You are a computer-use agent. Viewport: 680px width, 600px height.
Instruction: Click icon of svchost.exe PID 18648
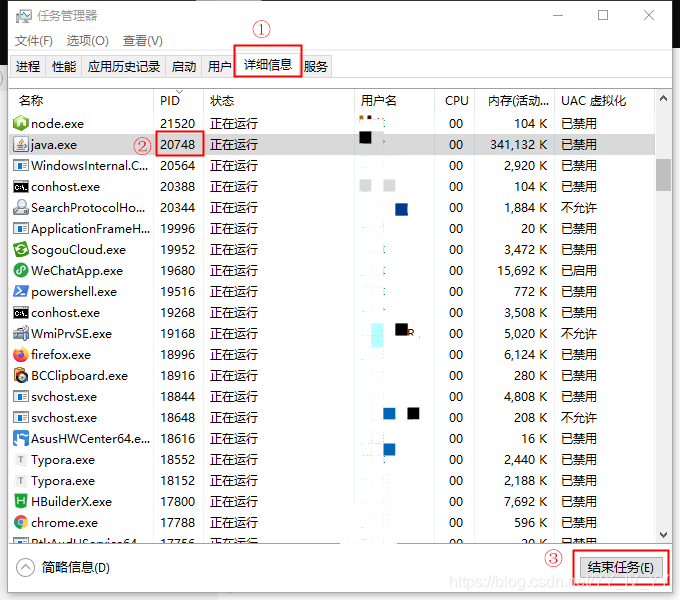20,417
